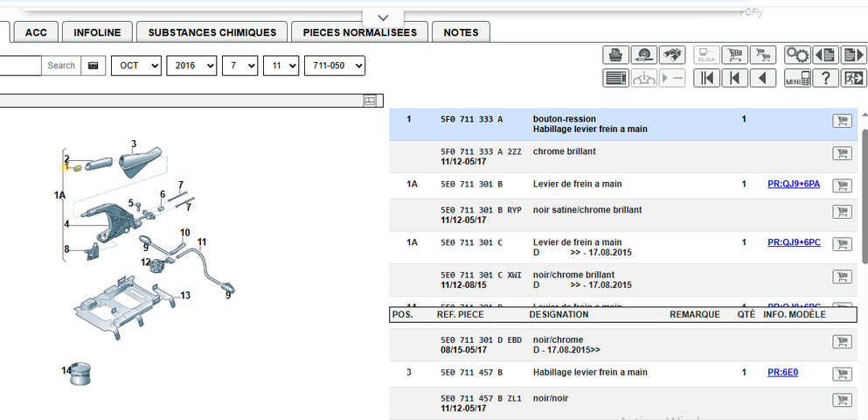The height and width of the screenshot is (420, 868).
Task: Open the month dropdown showing OCT
Action: [135, 66]
